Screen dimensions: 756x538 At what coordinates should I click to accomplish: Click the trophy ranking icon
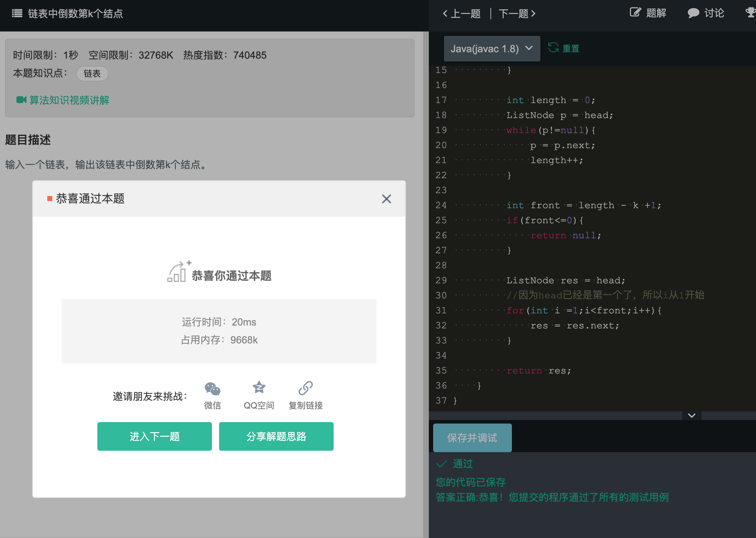(750, 13)
